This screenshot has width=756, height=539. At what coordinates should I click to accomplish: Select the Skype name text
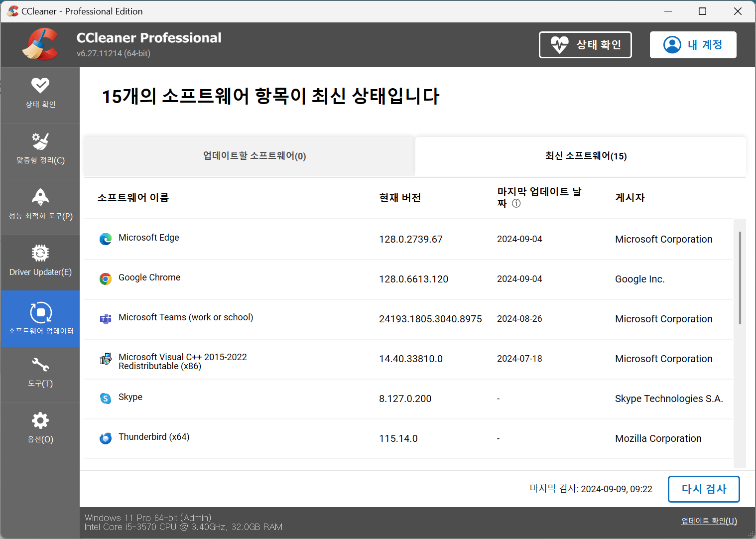coord(130,397)
